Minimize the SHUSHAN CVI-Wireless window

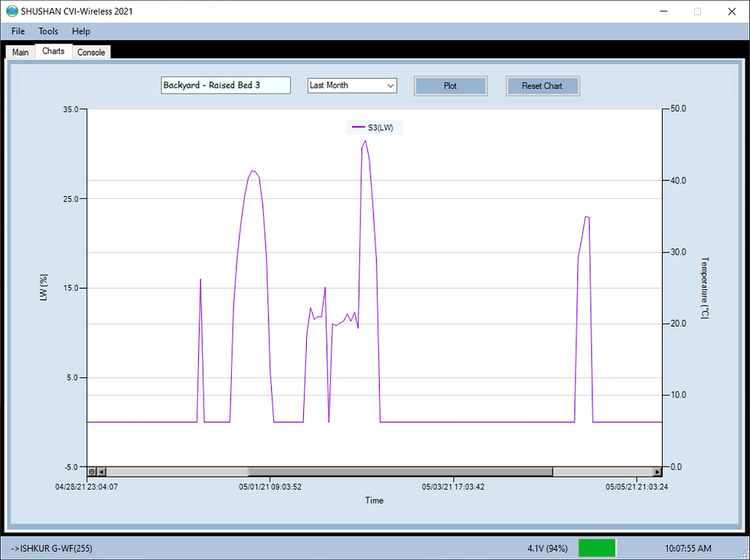click(664, 11)
